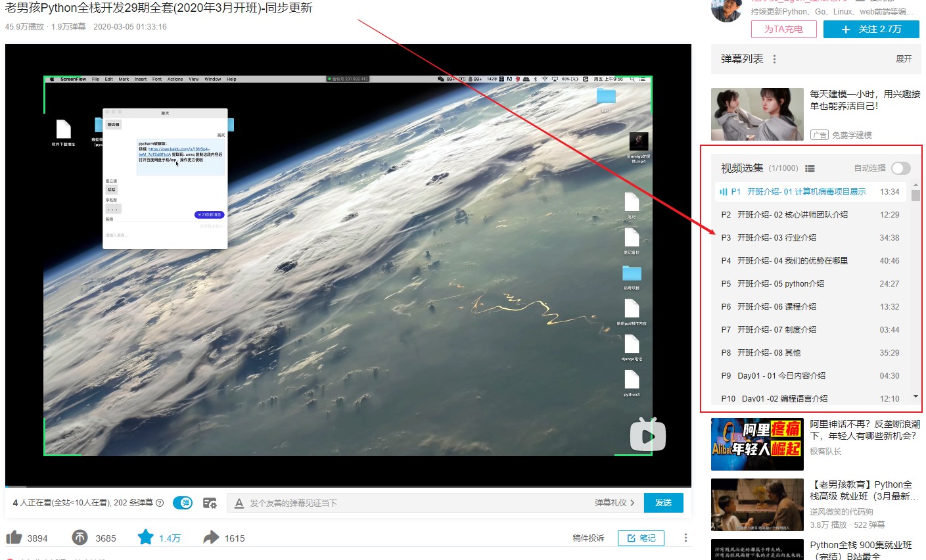Screen dimensions: 926x560
Task: Open 阿里神话不再 video title link
Action: pos(865,430)
